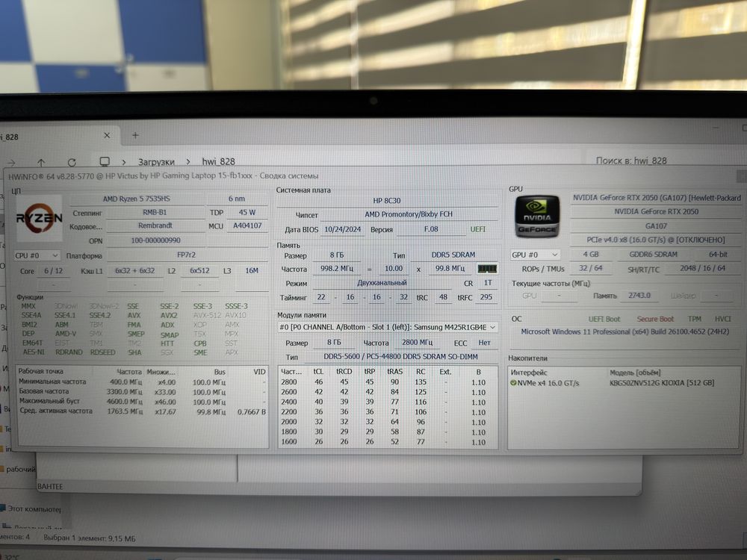Click the '2800' row in memory timings table

point(387,382)
